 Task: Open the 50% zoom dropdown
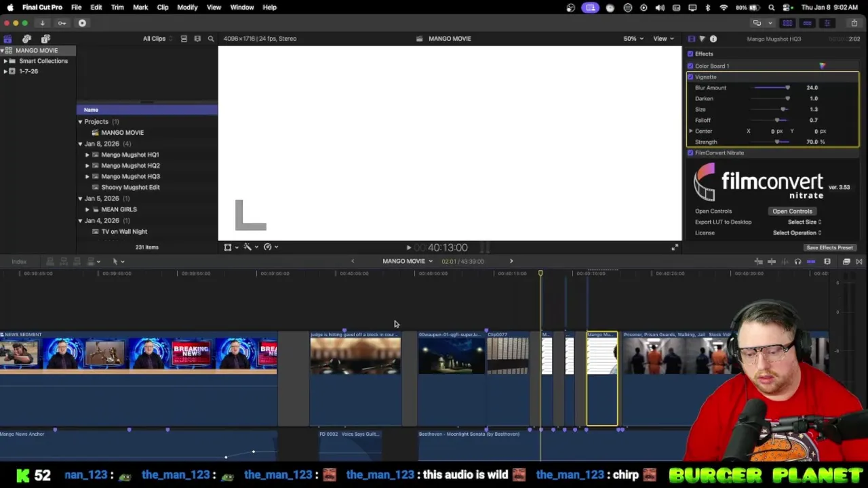tap(633, 39)
